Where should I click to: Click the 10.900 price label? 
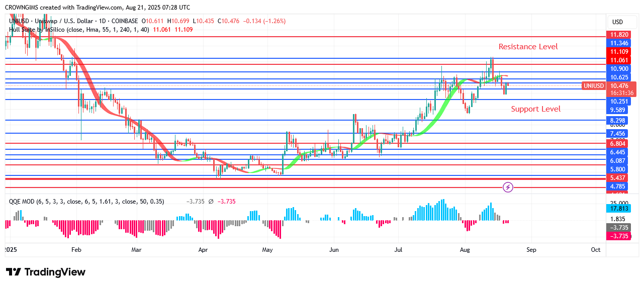618,69
